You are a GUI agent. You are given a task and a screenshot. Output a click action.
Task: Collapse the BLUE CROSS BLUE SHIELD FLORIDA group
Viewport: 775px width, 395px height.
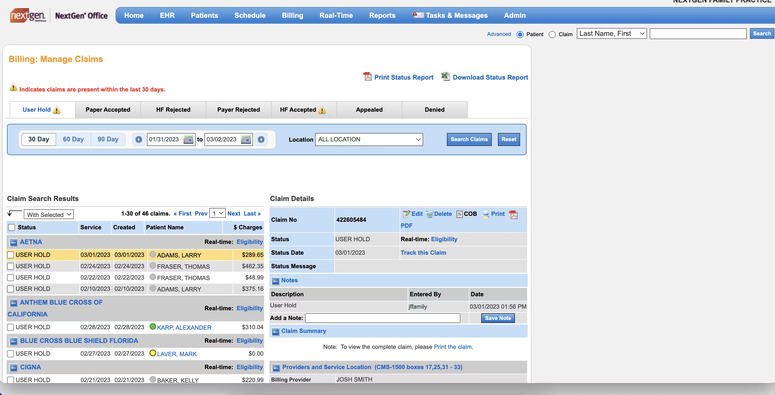pyautogui.click(x=13, y=341)
